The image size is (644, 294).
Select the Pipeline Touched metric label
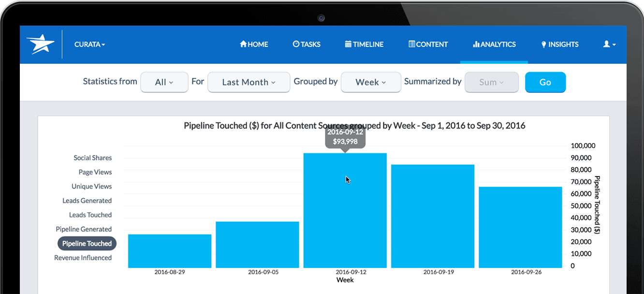tap(87, 243)
